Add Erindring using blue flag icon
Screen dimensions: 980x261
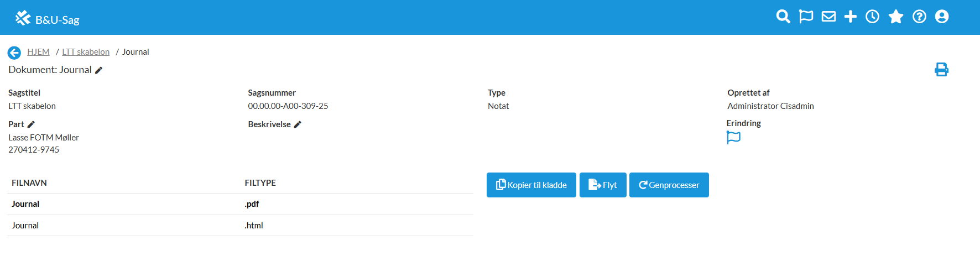[733, 137]
